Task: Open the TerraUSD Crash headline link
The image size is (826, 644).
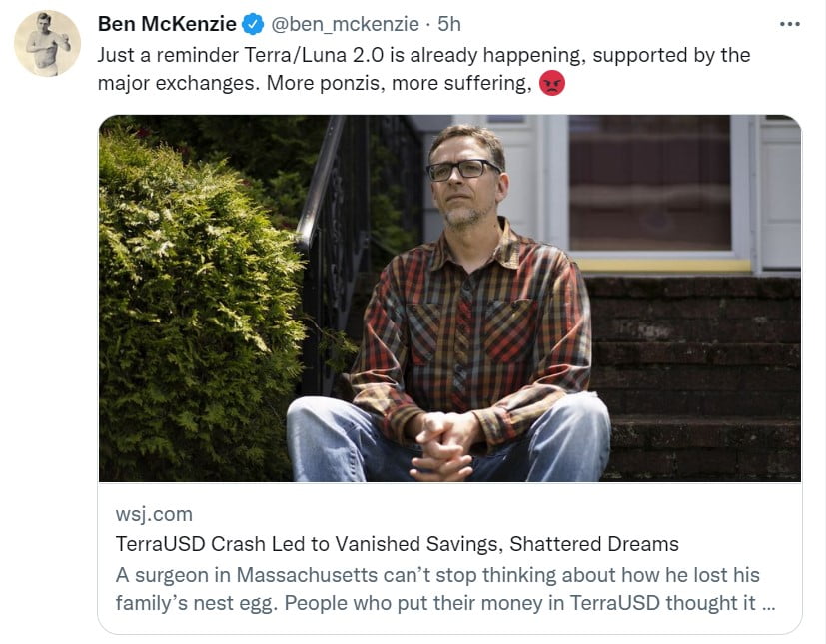Action: point(398,544)
